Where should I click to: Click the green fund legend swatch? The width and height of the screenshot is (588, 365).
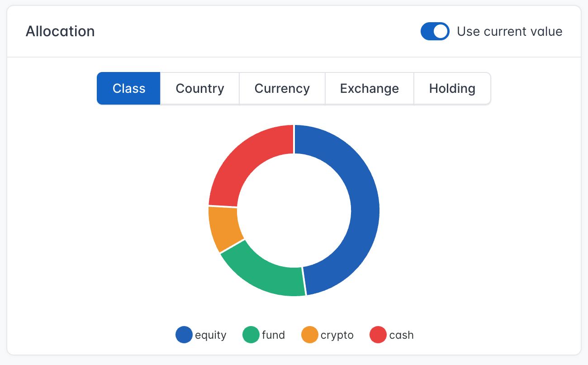pyautogui.click(x=251, y=335)
